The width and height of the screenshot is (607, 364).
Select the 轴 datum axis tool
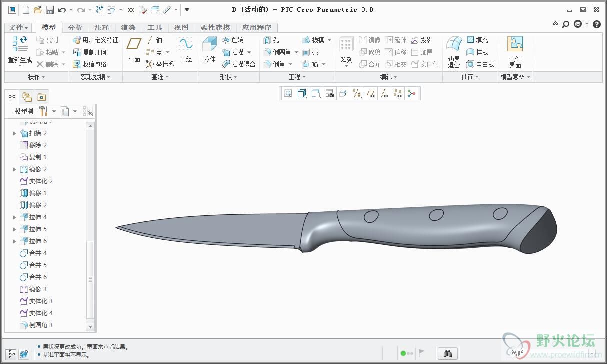pyautogui.click(x=155, y=40)
